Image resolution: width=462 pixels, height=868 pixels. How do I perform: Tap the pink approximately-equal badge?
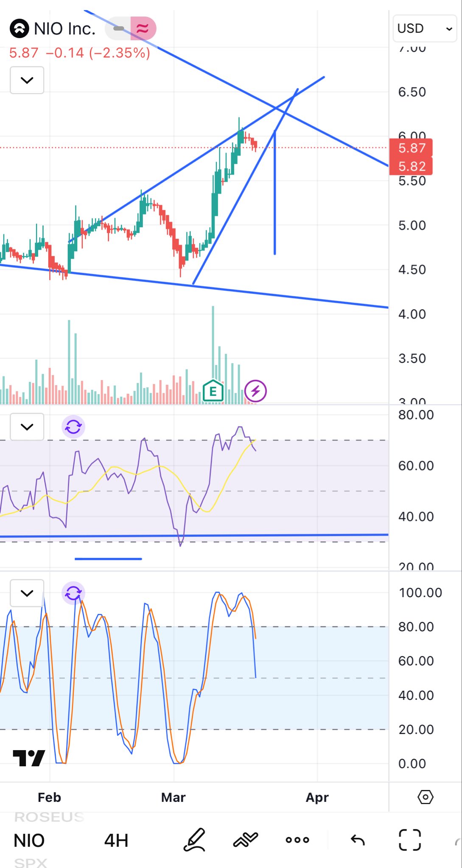(x=143, y=29)
